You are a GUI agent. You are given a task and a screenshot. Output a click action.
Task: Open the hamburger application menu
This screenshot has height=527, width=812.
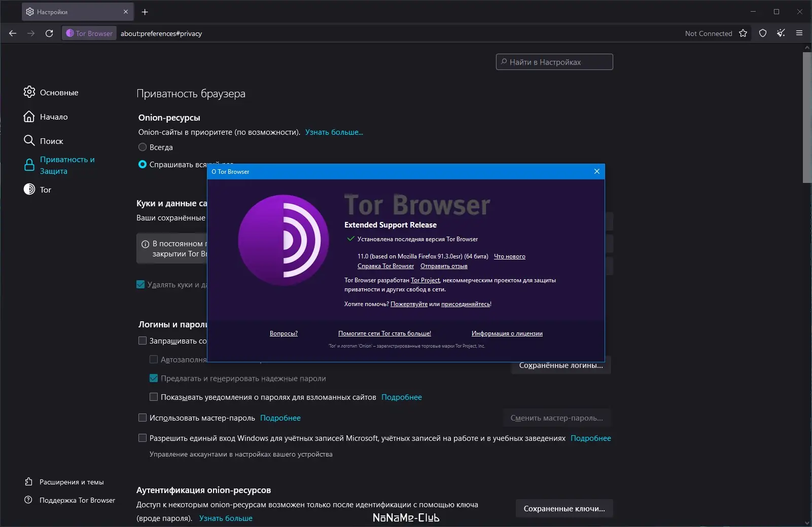coord(799,33)
